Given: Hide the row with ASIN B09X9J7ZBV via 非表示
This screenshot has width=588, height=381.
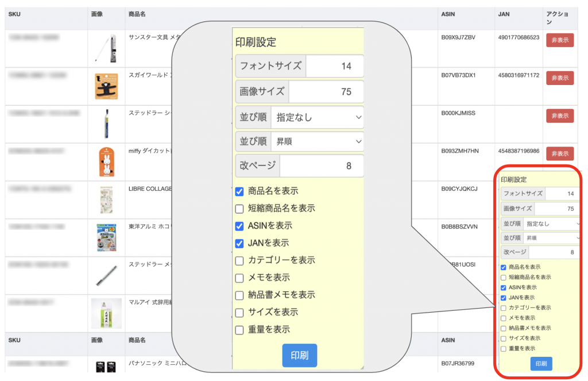Looking at the screenshot, I should [560, 40].
